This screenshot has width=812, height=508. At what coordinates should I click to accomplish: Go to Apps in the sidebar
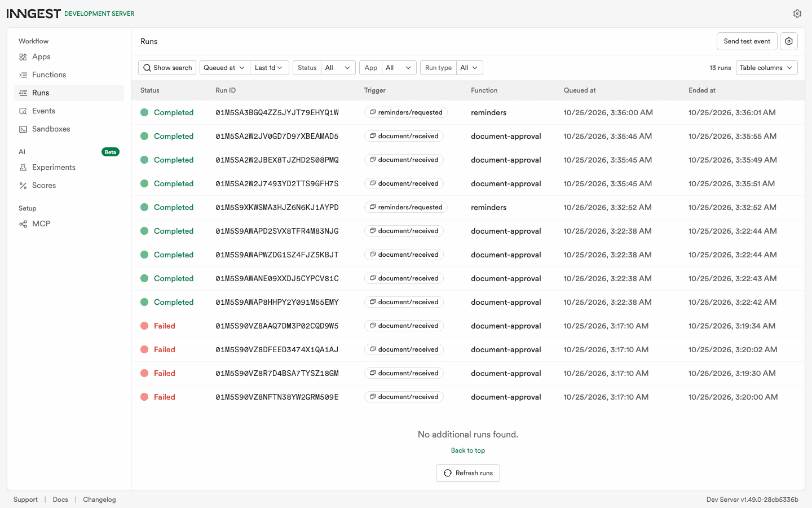coord(69,57)
